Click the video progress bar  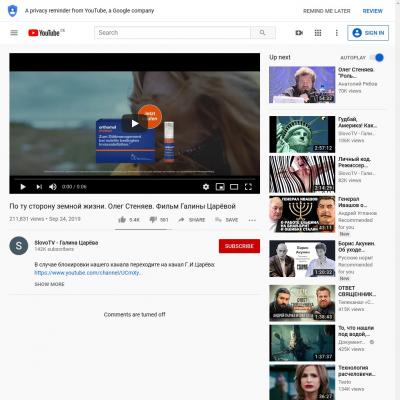(x=135, y=179)
